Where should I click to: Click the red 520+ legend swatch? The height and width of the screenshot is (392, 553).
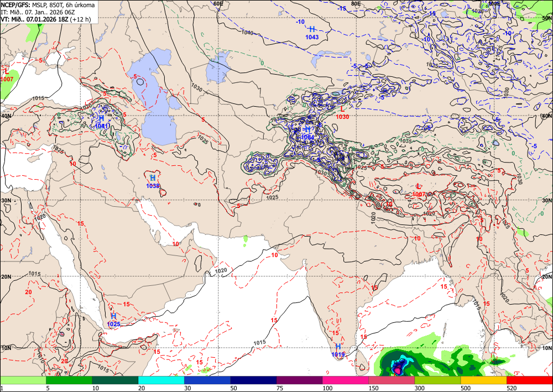(530, 380)
